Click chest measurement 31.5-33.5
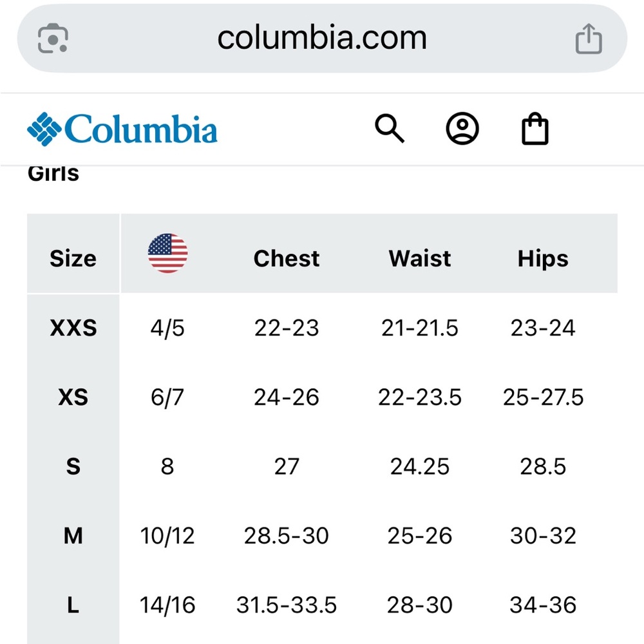Screen dimensions: 644x644 (287, 605)
